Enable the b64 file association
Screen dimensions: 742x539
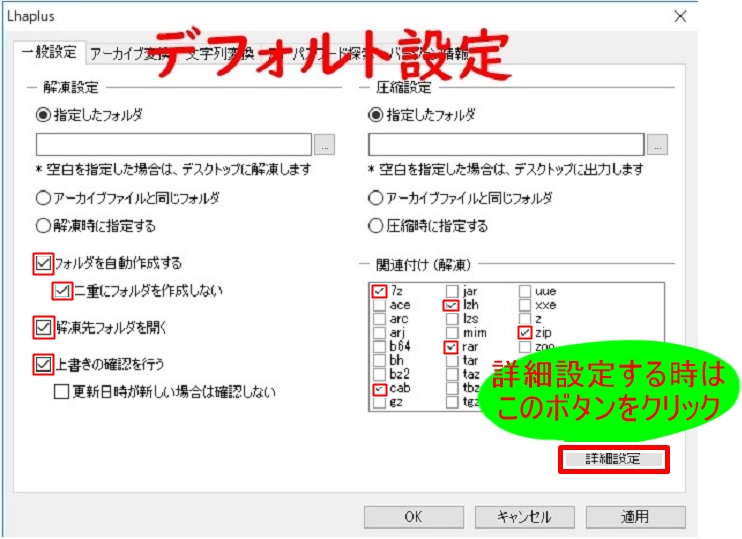point(379,347)
